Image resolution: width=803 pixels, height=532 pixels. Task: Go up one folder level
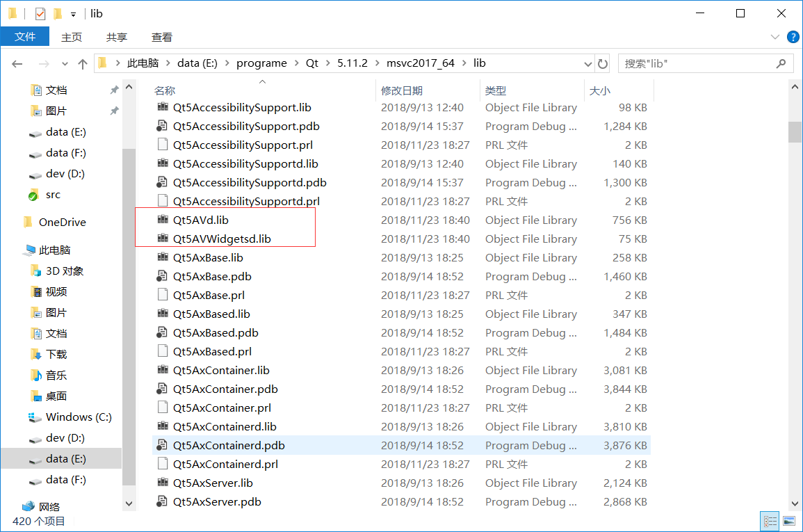click(83, 63)
